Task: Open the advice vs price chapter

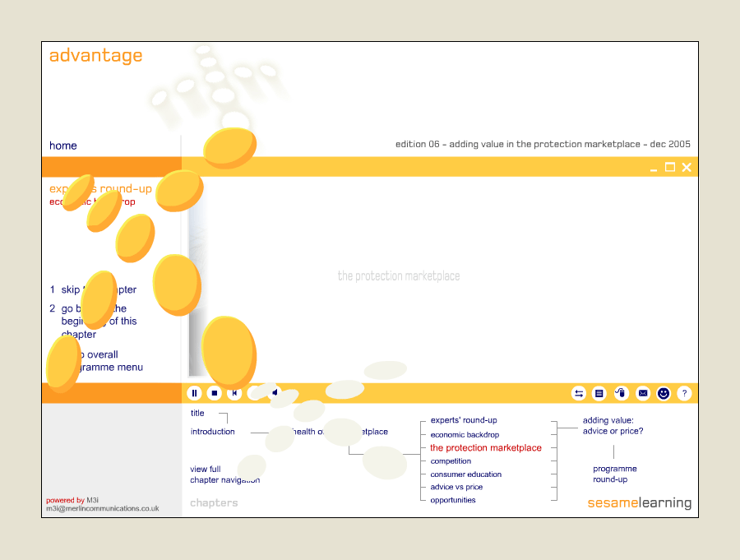Action: [x=456, y=487]
